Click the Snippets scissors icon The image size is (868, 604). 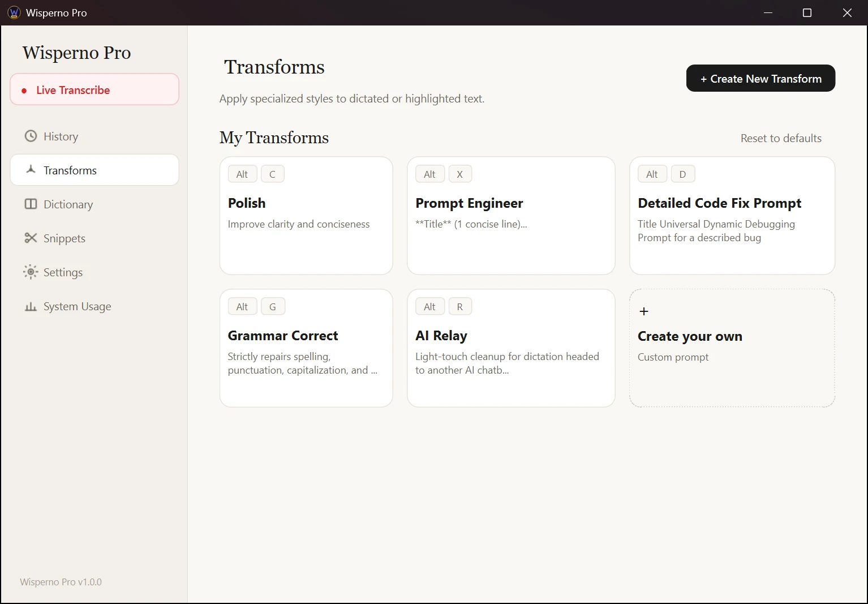click(31, 238)
